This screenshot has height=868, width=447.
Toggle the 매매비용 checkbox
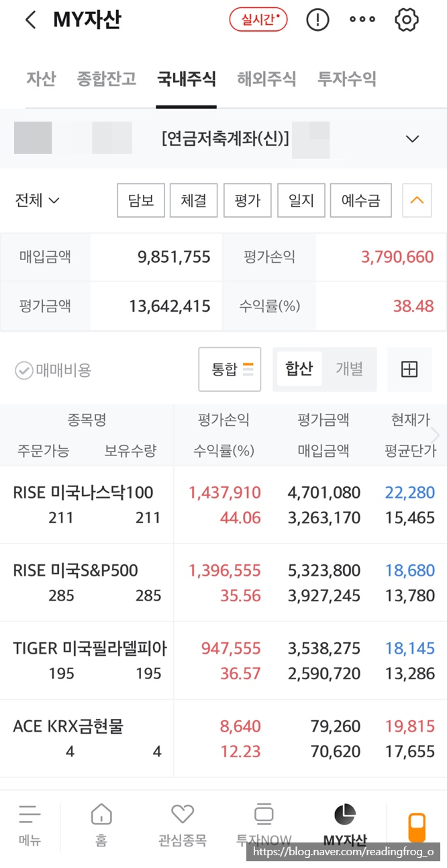click(24, 370)
